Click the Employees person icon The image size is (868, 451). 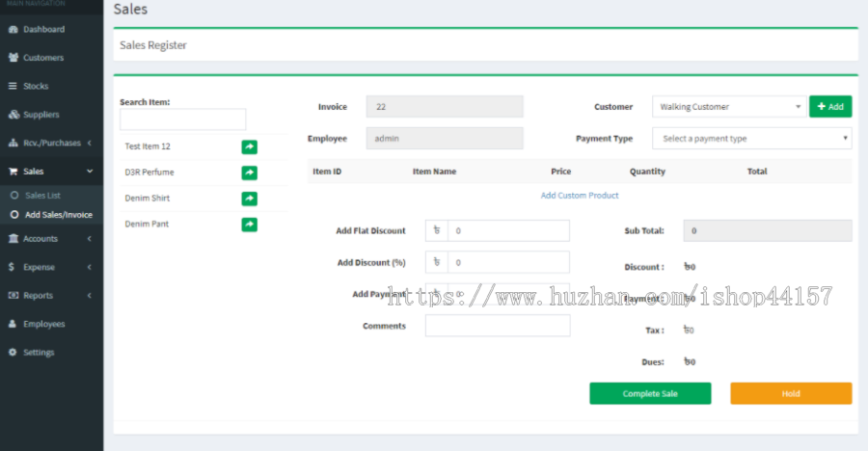coord(13,324)
